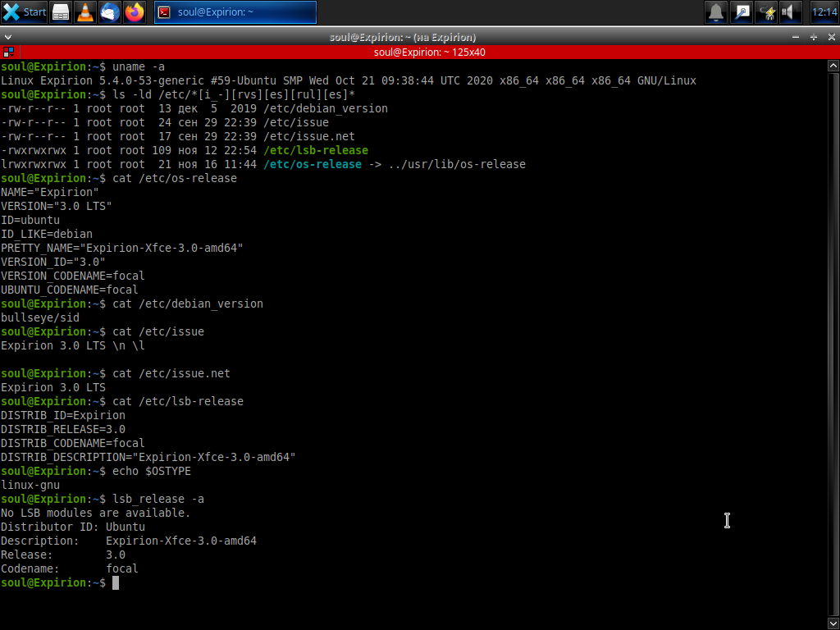This screenshot has height=630, width=840.
Task: Open Terminator grouping icon in red titlebar
Action: (8, 52)
